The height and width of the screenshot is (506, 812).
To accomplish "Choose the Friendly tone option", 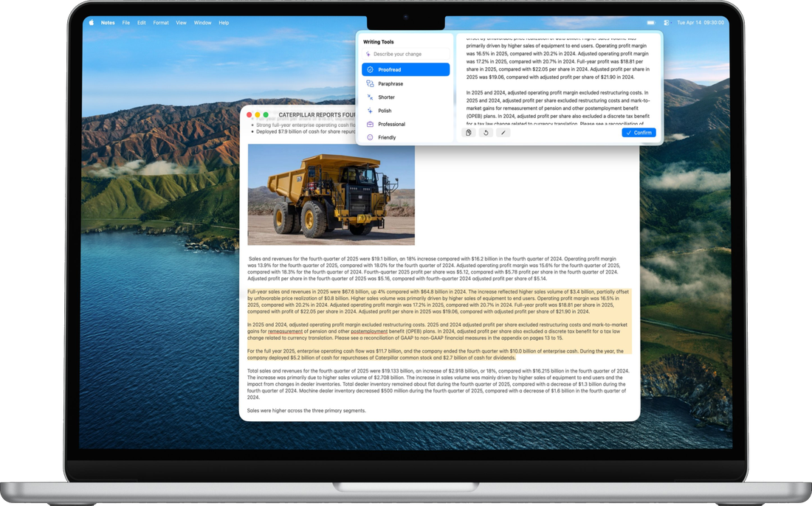I will point(405,137).
